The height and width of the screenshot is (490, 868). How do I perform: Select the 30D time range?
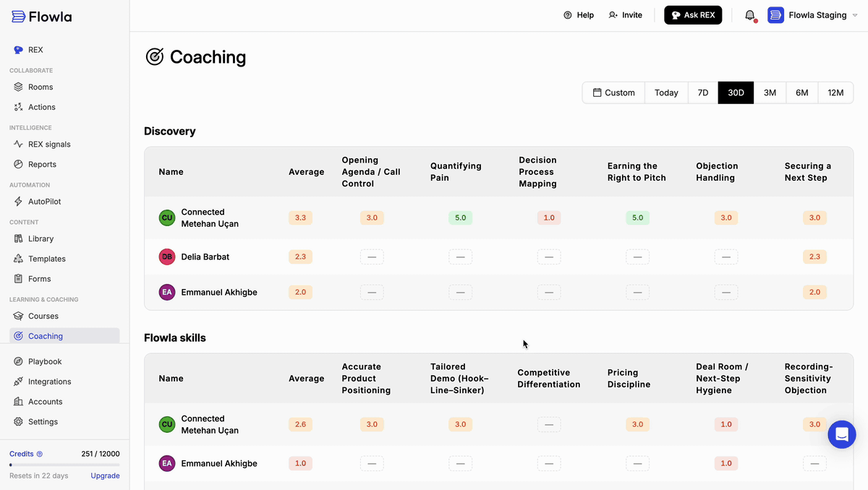(736, 93)
